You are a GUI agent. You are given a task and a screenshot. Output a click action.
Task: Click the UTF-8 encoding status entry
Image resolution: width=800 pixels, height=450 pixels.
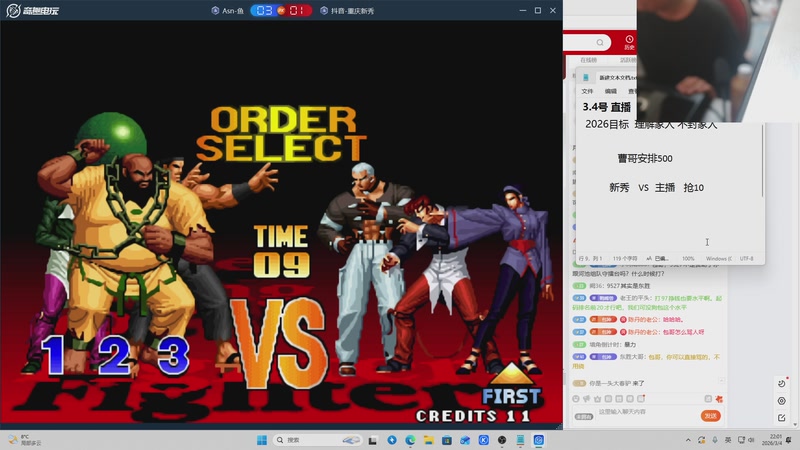(746, 259)
